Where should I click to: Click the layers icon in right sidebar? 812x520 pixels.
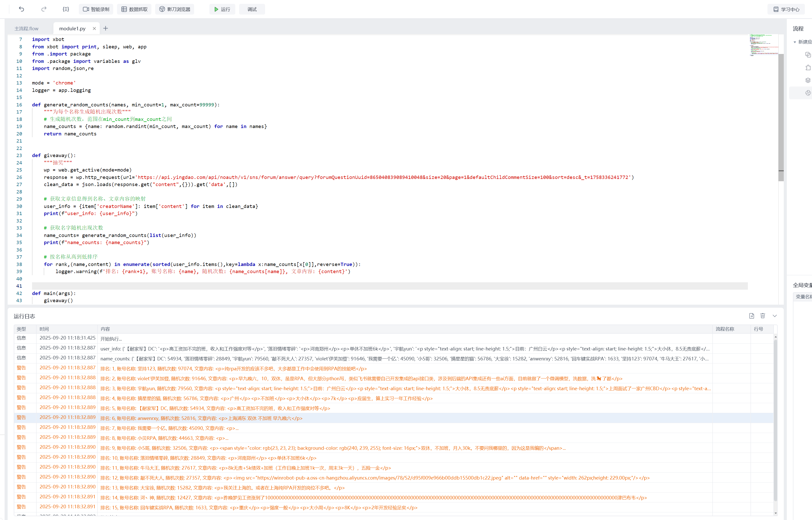(x=808, y=80)
